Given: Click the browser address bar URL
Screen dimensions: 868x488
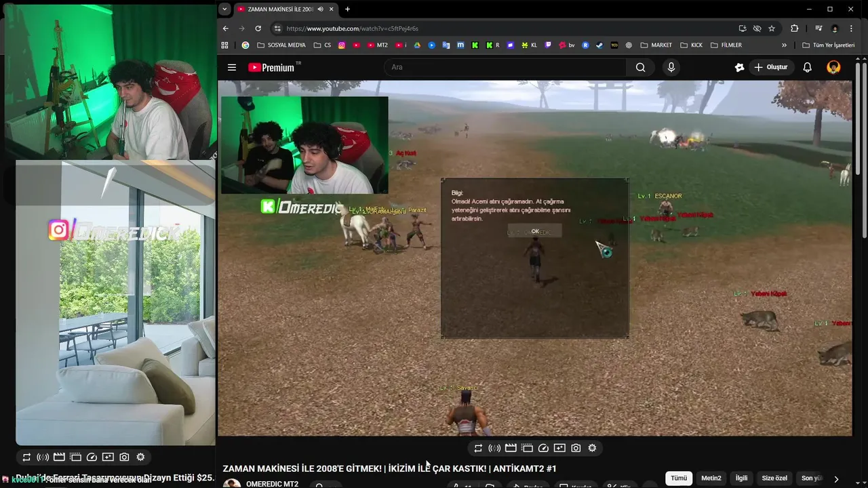Looking at the screenshot, I should (x=352, y=28).
